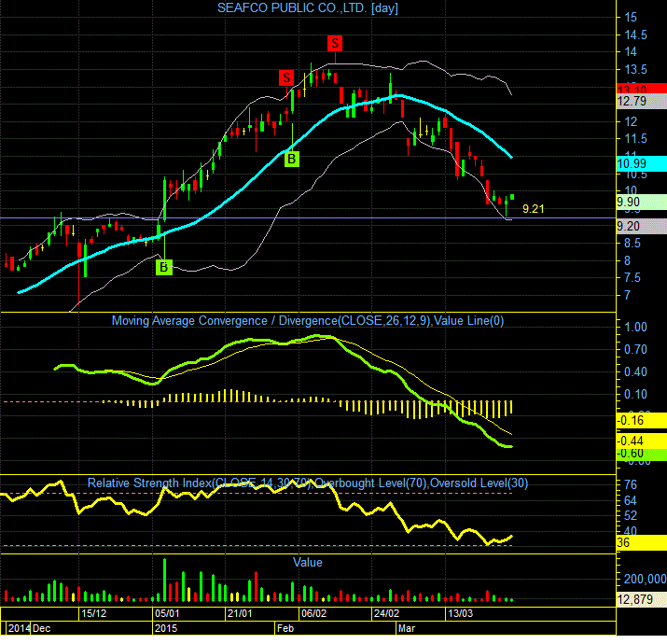Click the grey 12.79 price tag
667x644 pixels.
642,102
